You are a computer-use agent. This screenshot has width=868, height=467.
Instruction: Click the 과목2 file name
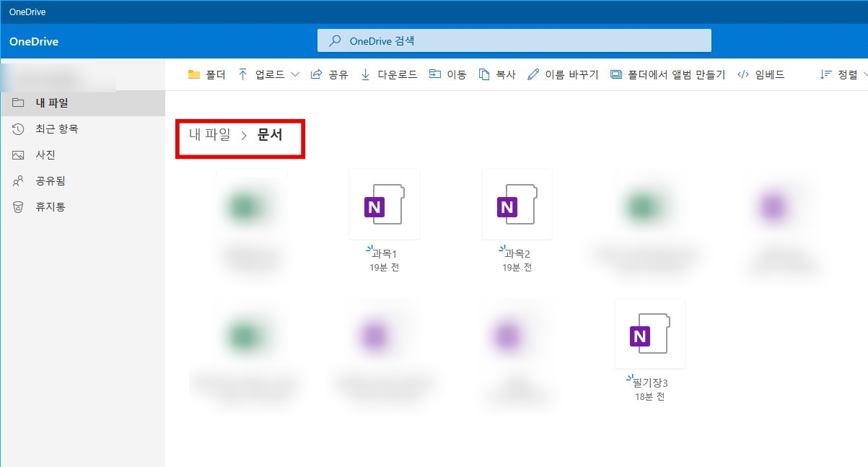pyautogui.click(x=517, y=254)
